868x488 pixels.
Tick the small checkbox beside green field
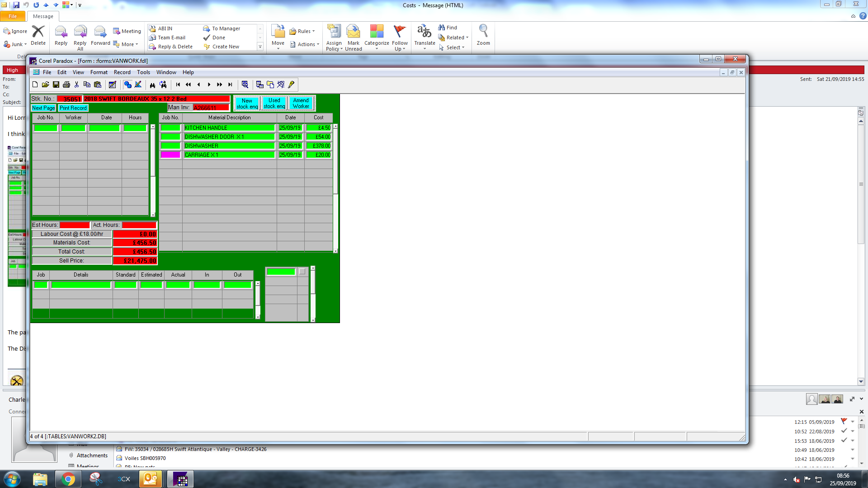[x=302, y=272]
